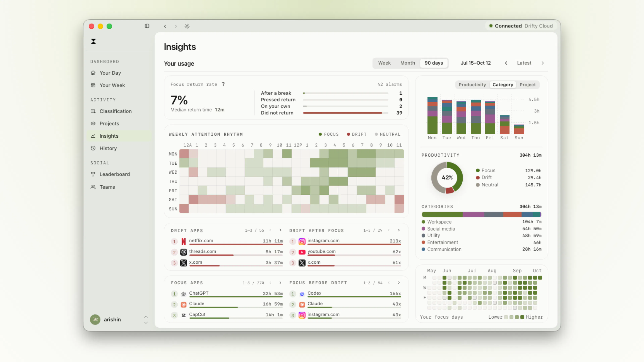
Task: Go to next date range arrow
Action: tap(543, 63)
